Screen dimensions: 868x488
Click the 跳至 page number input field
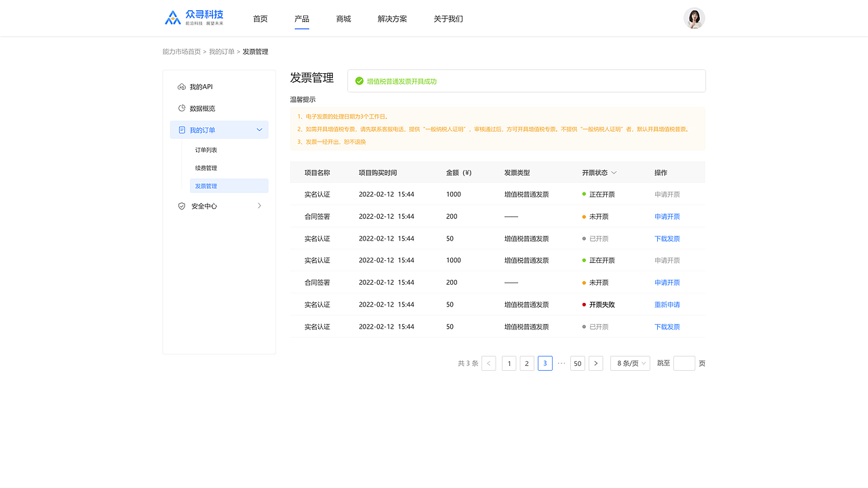pyautogui.click(x=684, y=363)
